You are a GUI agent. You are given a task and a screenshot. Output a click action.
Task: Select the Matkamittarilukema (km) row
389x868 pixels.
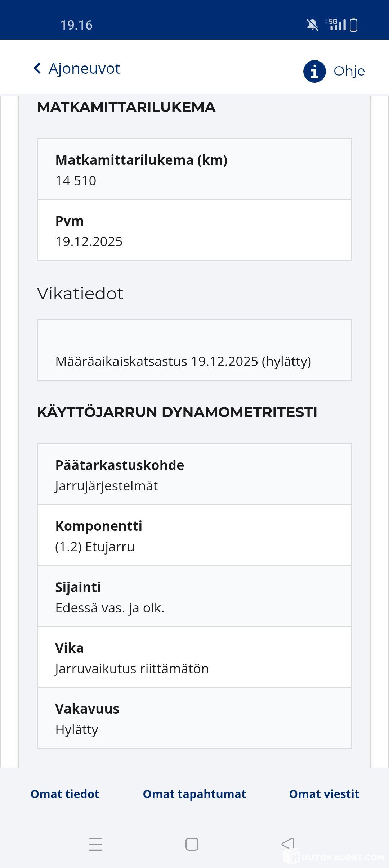coord(194,169)
